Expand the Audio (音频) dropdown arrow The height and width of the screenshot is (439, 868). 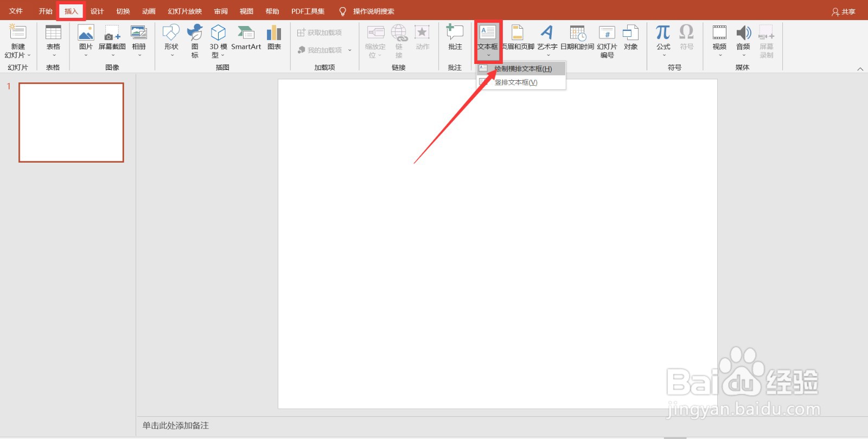743,55
